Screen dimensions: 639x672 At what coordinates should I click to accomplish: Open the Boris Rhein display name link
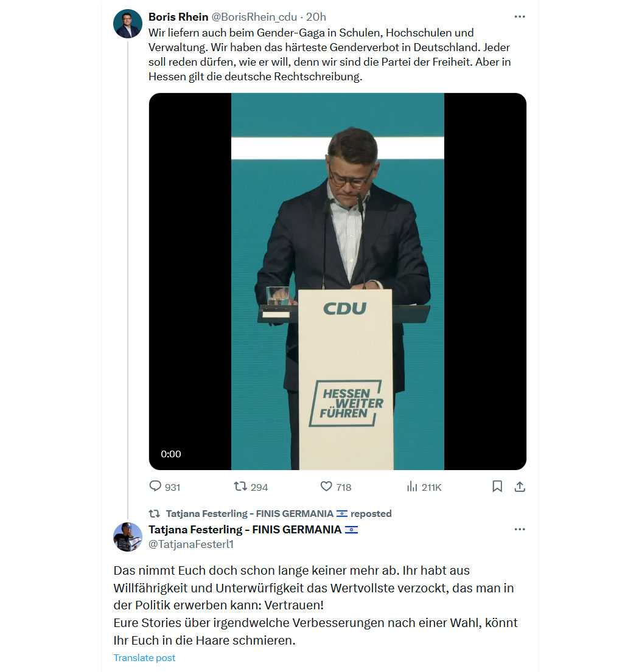tap(178, 16)
